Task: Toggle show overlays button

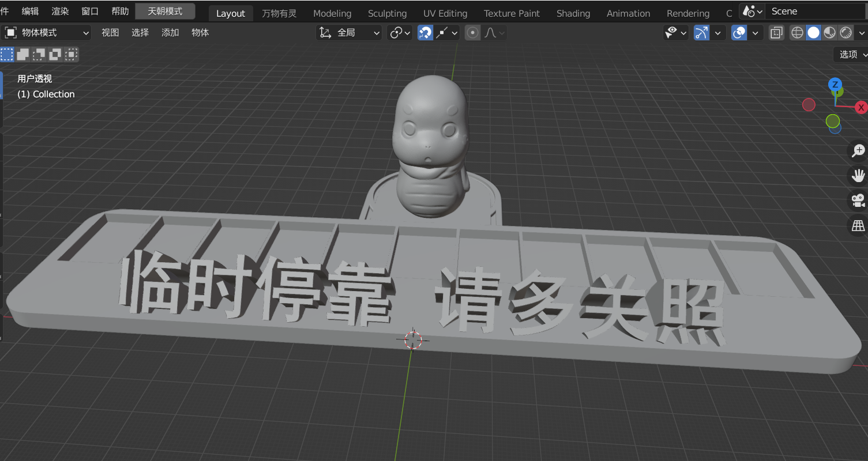Action: click(739, 33)
